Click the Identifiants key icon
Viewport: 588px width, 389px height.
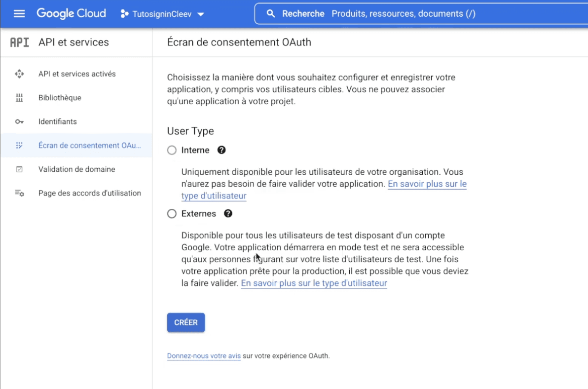tap(19, 121)
